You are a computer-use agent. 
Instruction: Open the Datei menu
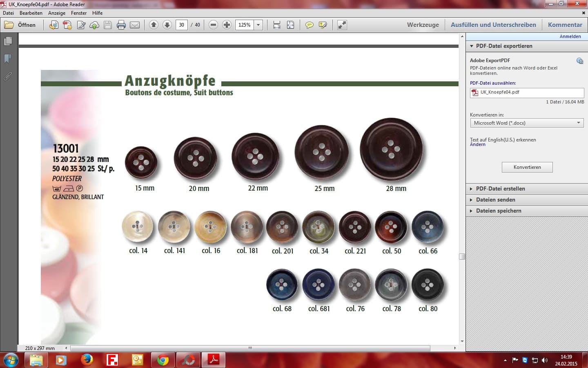pyautogui.click(x=9, y=13)
